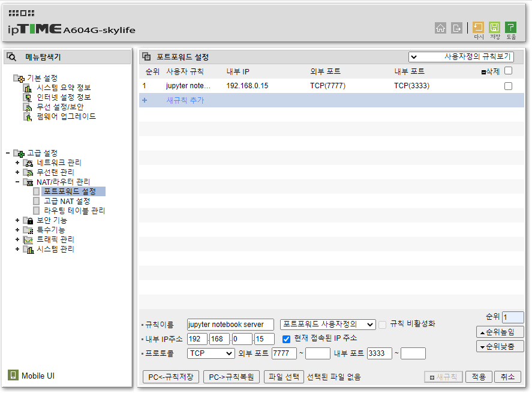Click the 포트포워드 설정 page icon in tree

point(37,191)
